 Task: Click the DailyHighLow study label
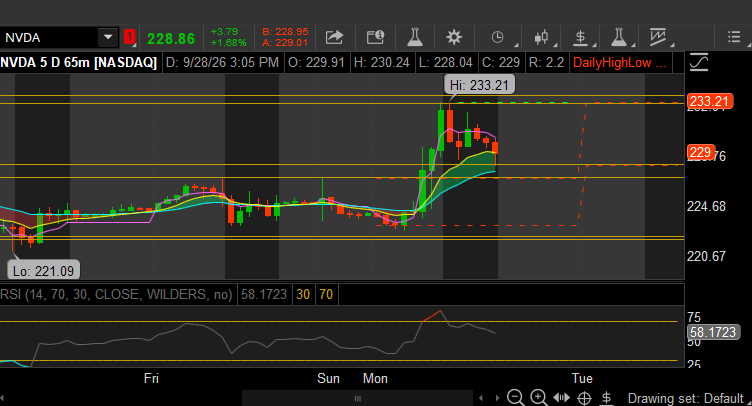point(620,62)
